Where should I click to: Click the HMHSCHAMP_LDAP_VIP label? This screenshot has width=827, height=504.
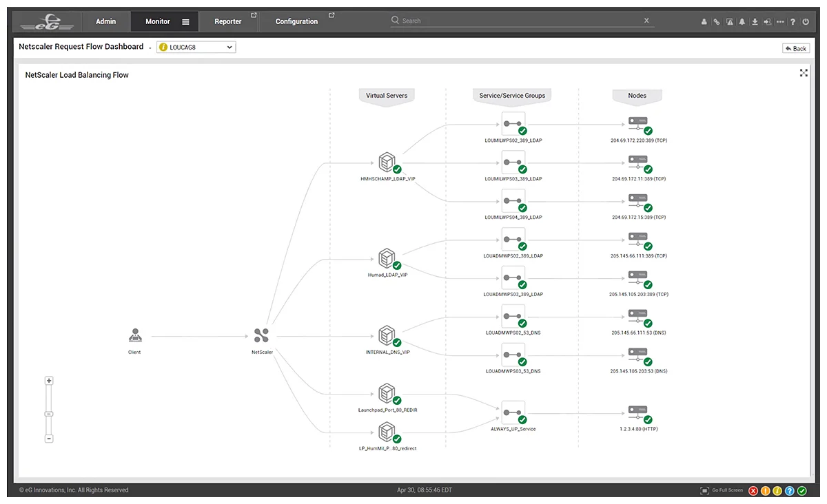(x=388, y=179)
